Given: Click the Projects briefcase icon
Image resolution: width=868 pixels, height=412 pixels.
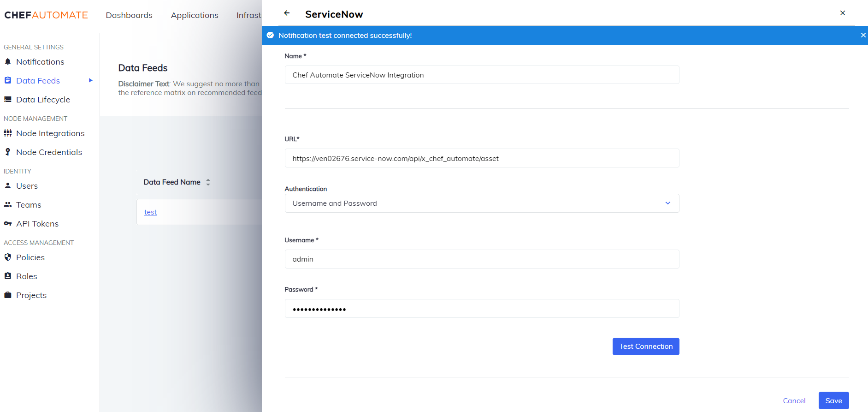Looking at the screenshot, I should coord(8,295).
